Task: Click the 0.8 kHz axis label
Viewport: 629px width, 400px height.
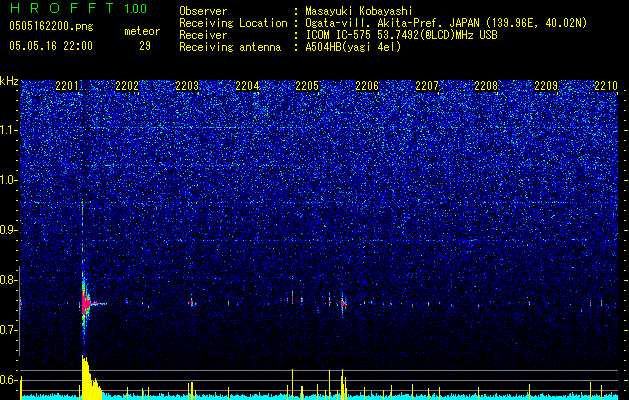Action: (x=9, y=280)
